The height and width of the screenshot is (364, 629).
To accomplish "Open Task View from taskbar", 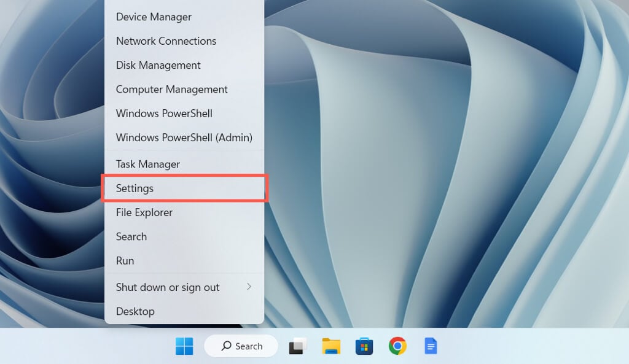I will (x=298, y=346).
